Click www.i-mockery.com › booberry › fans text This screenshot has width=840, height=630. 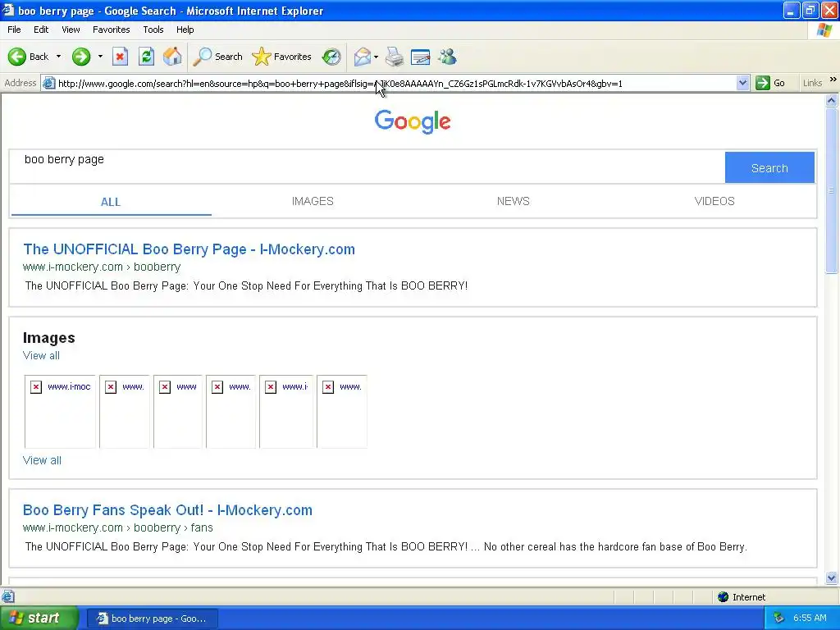pos(118,527)
